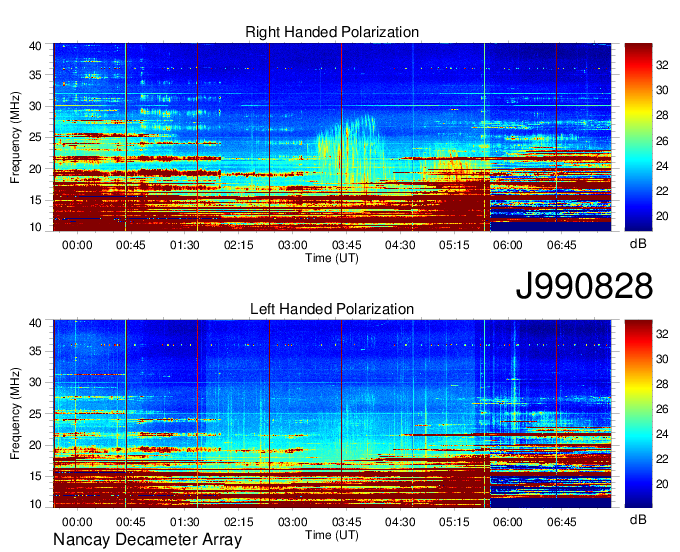This screenshot has width=680, height=552.
Task: Click the 24 dB value on Right Handed colorbar
Action: click(662, 166)
